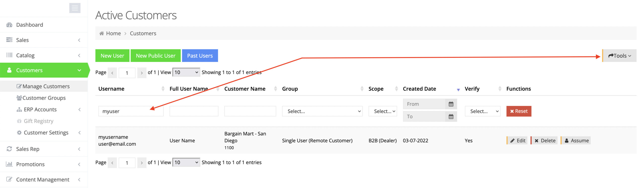Image resolution: width=644 pixels, height=188 pixels.
Task: Open Manage Customers in sidebar
Action: pyautogui.click(x=46, y=86)
